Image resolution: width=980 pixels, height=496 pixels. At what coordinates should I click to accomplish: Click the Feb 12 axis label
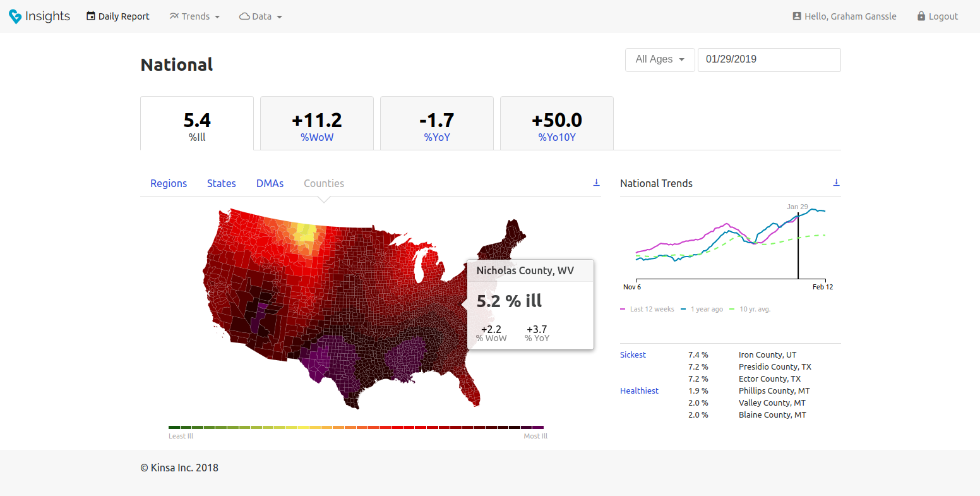(x=823, y=287)
